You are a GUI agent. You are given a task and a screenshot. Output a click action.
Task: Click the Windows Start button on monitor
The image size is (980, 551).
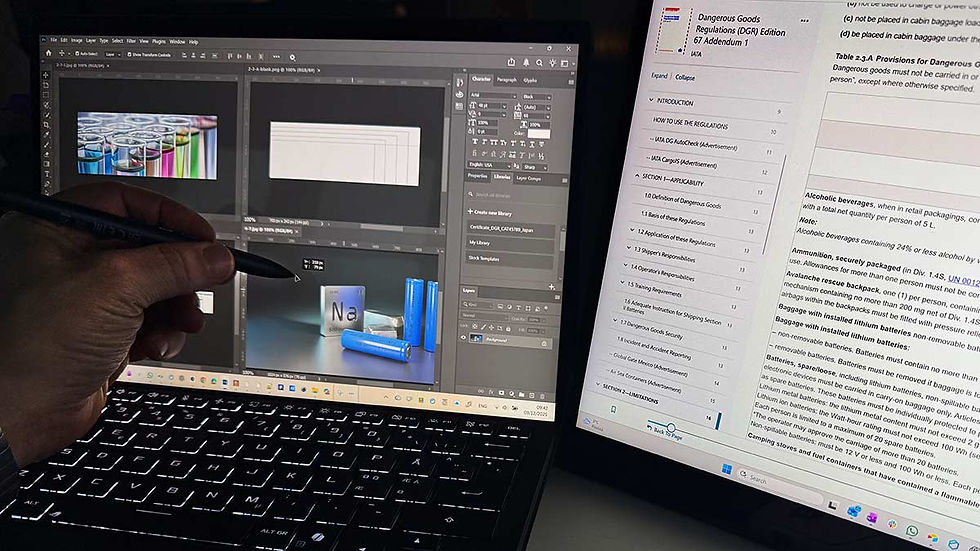click(727, 469)
